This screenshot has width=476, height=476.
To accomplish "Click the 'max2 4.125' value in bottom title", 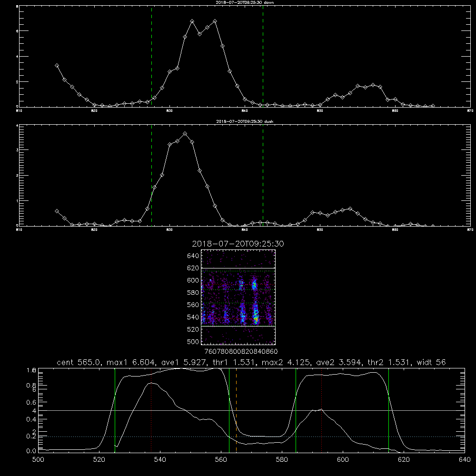I will (x=286, y=362).
